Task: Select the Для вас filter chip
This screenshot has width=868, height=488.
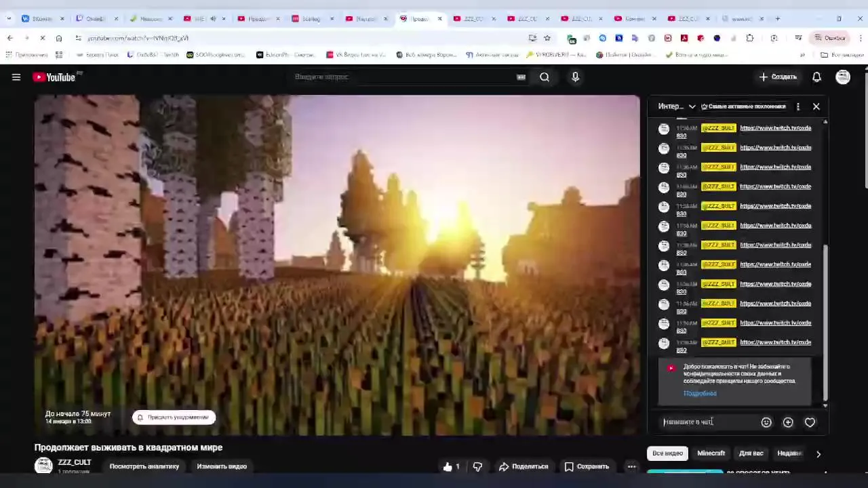Action: tap(751, 453)
